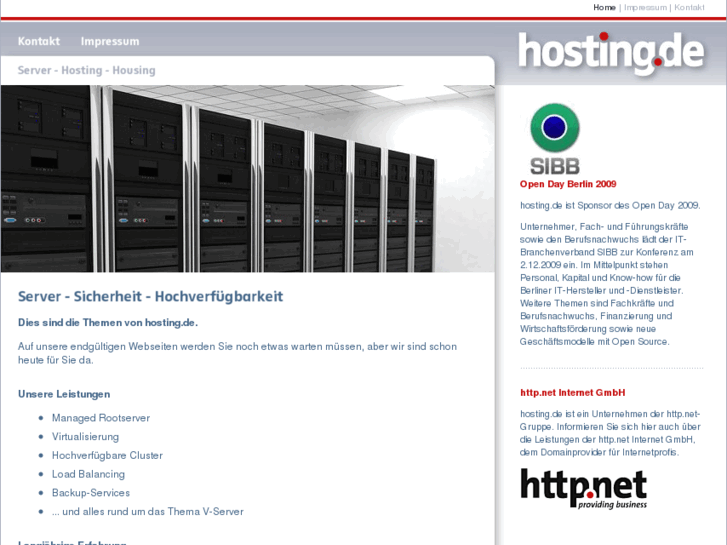Click heading Server - Sicherheit - Hochverfügbarkeit
The width and height of the screenshot is (727, 545).
tap(150, 296)
